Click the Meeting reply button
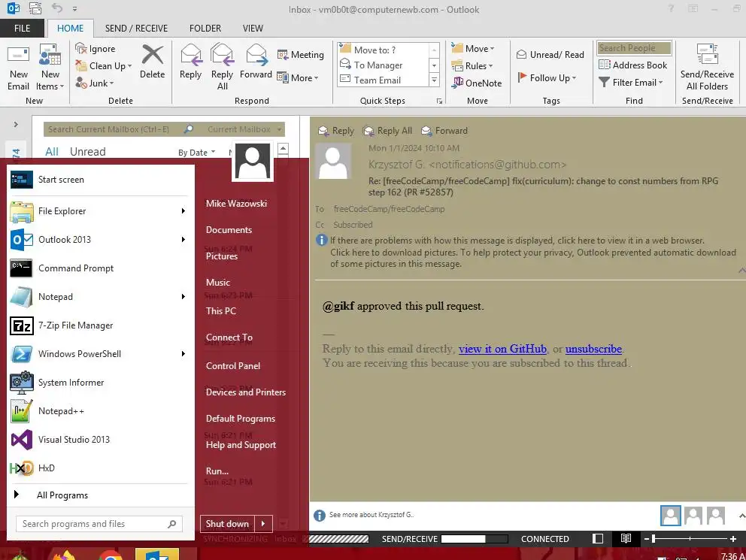This screenshot has width=746, height=560. tap(300, 55)
